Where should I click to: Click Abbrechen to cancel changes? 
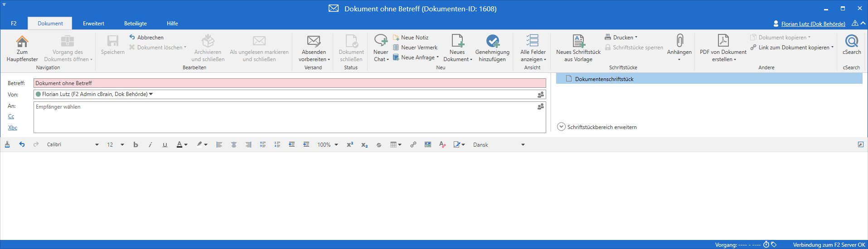tap(146, 38)
